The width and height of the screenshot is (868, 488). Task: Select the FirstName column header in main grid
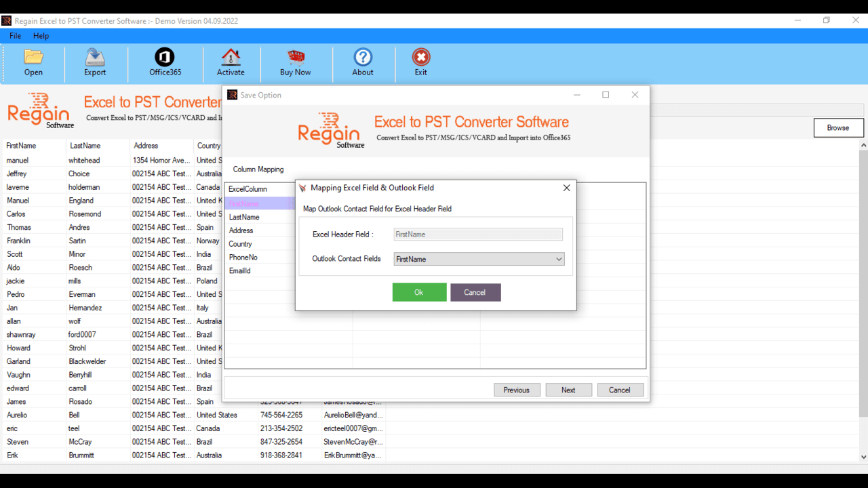coord(35,146)
